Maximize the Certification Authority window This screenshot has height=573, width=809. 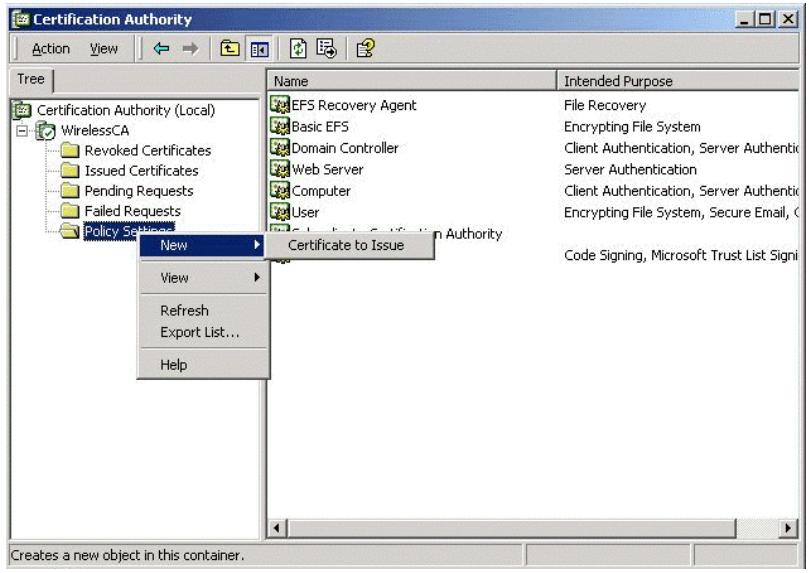(x=765, y=20)
